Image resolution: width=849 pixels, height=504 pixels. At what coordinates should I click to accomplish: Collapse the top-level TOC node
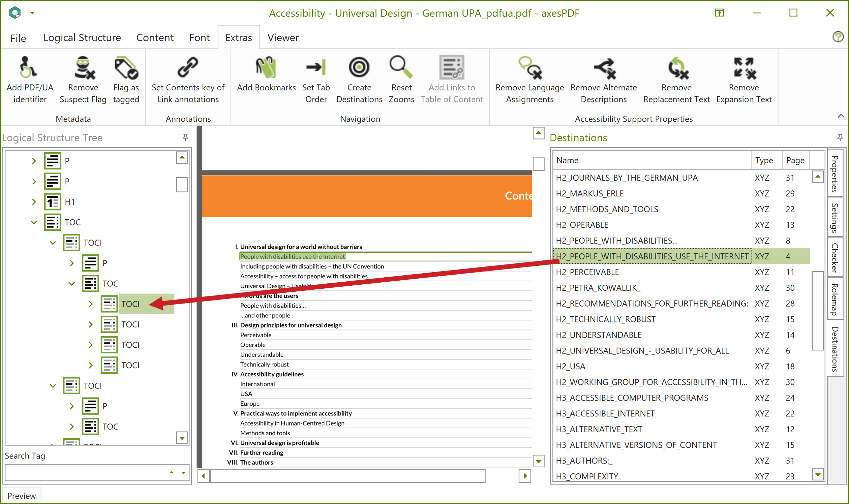pos(34,222)
